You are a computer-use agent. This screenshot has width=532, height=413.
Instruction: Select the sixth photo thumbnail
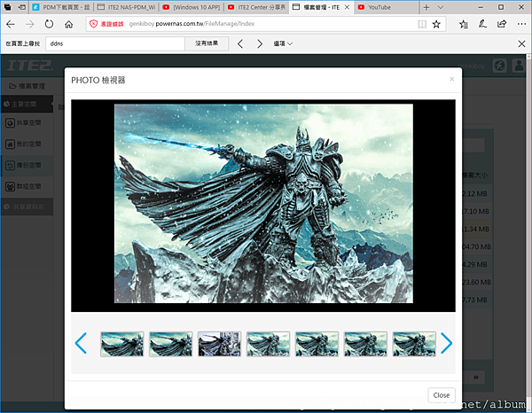tap(365, 344)
